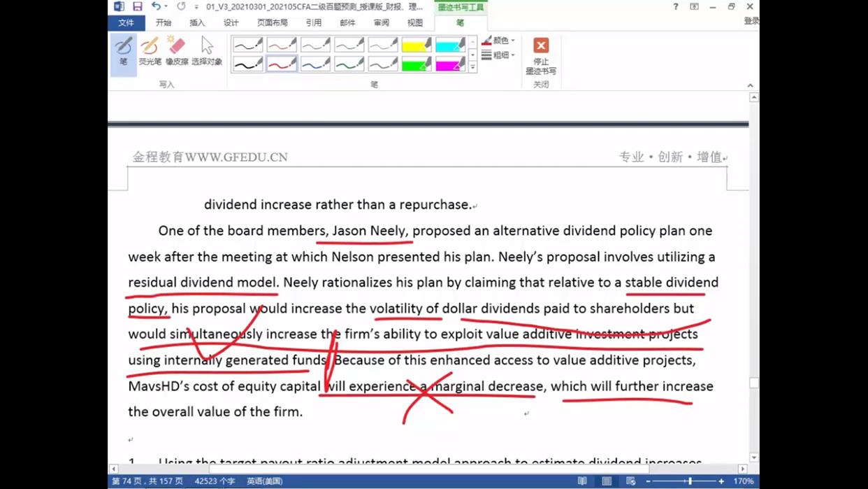Screen dimensions: 868x489
Task: Save the document with the floppy icon
Action: click(x=138, y=6)
